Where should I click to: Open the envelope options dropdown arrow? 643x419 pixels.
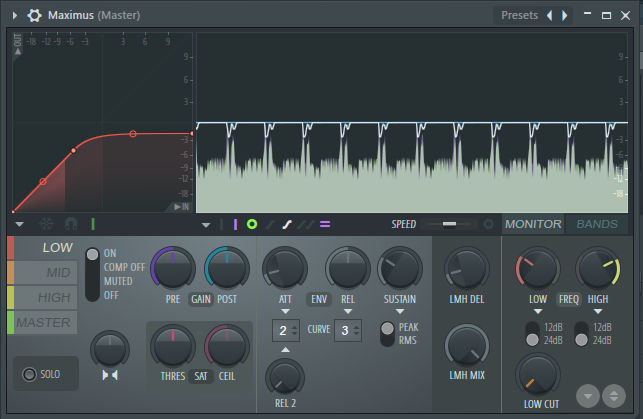pyautogui.click(x=19, y=225)
